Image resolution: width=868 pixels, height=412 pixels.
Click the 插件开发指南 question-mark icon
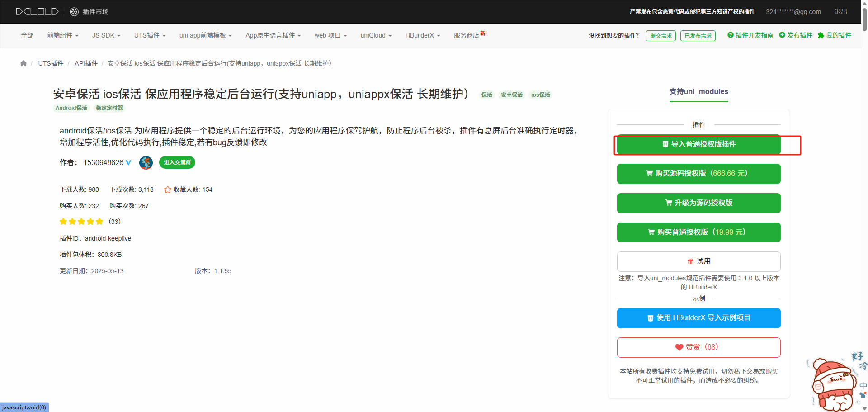point(731,35)
